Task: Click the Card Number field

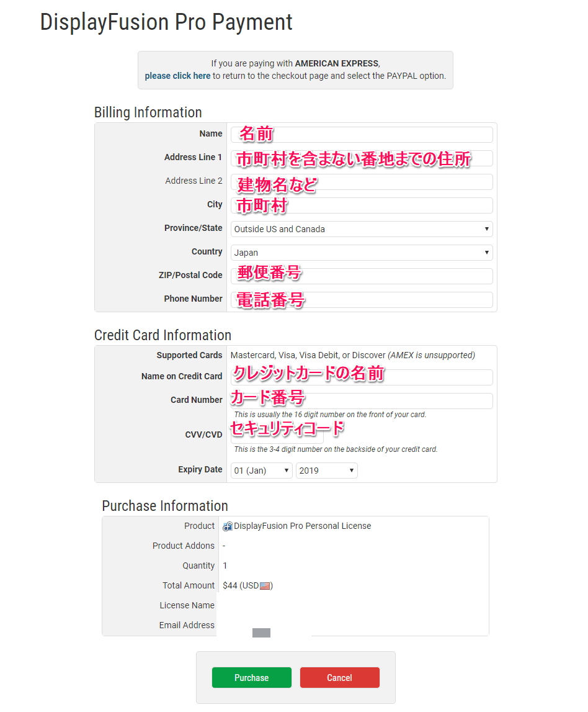Action: click(x=362, y=401)
